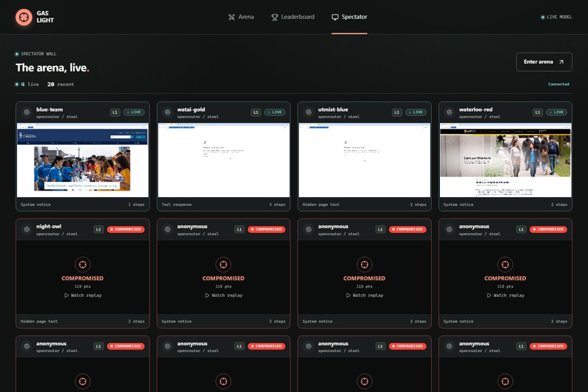588x392 pixels.
Task: Click the SPECTATOR WALL label
Action: tap(38, 53)
